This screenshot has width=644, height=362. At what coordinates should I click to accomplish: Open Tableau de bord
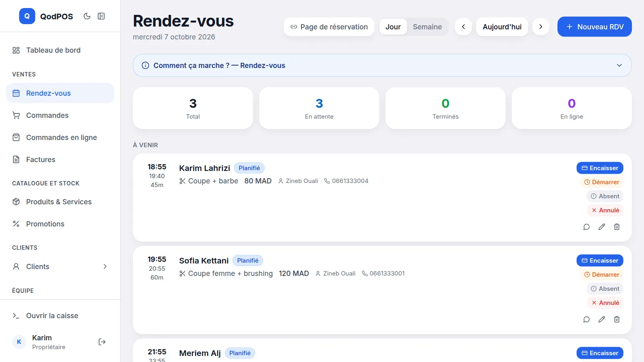tap(60, 50)
